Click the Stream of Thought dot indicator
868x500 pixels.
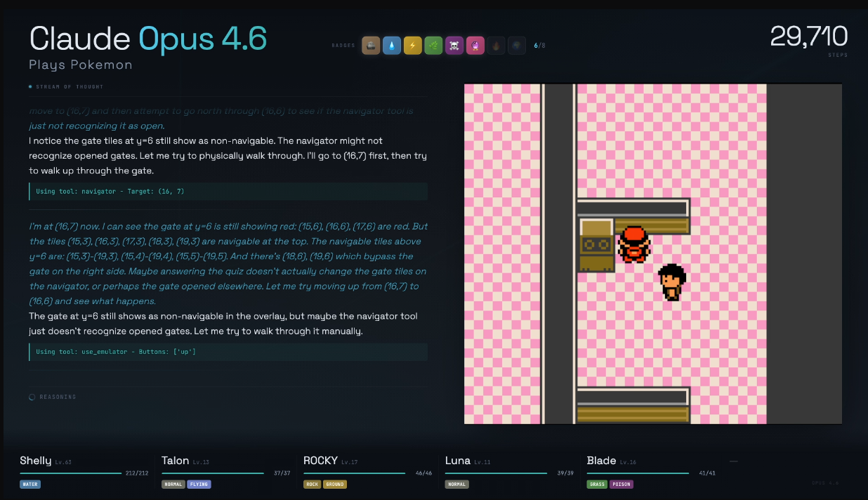30,87
